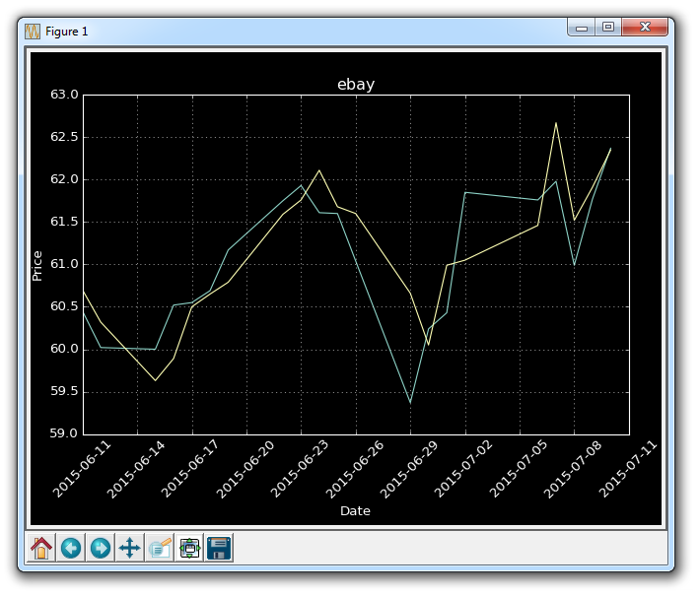Go forward to the next view
Viewport: 700px width, 596px height.
[101, 548]
